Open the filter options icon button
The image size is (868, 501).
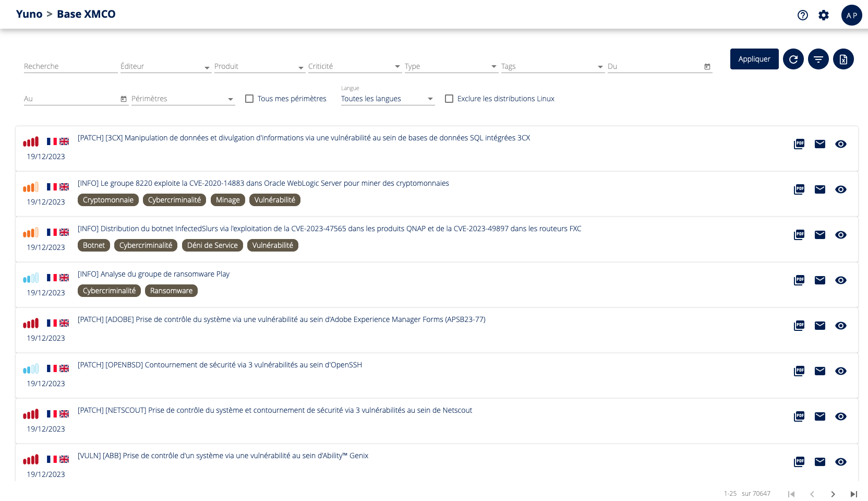click(818, 59)
